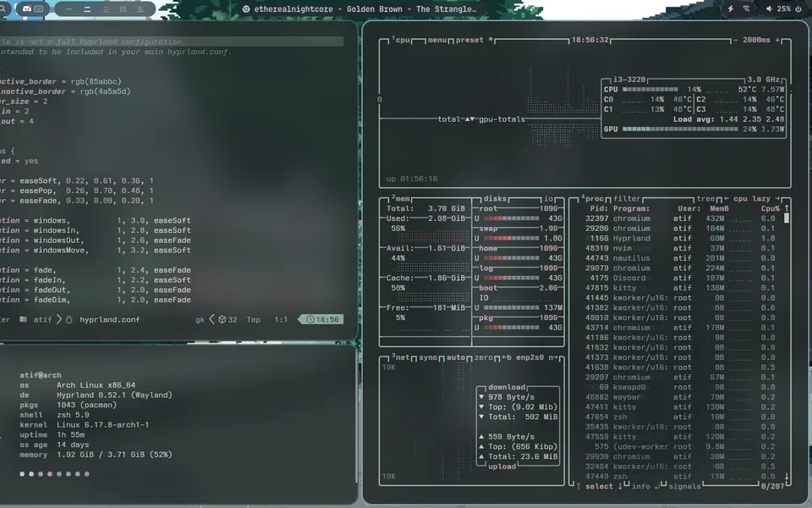812x508 pixels.
Task: Click the etherealnightcore - Golden Brown title
Action: (365, 9)
